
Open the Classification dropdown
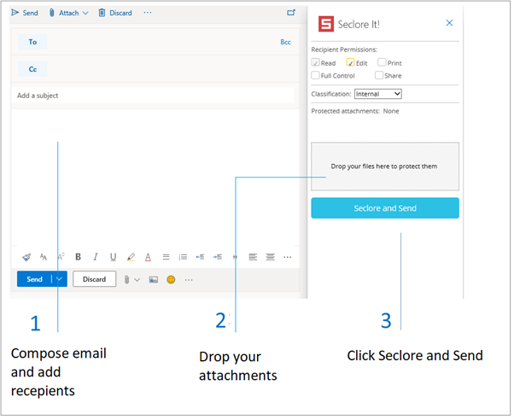380,95
